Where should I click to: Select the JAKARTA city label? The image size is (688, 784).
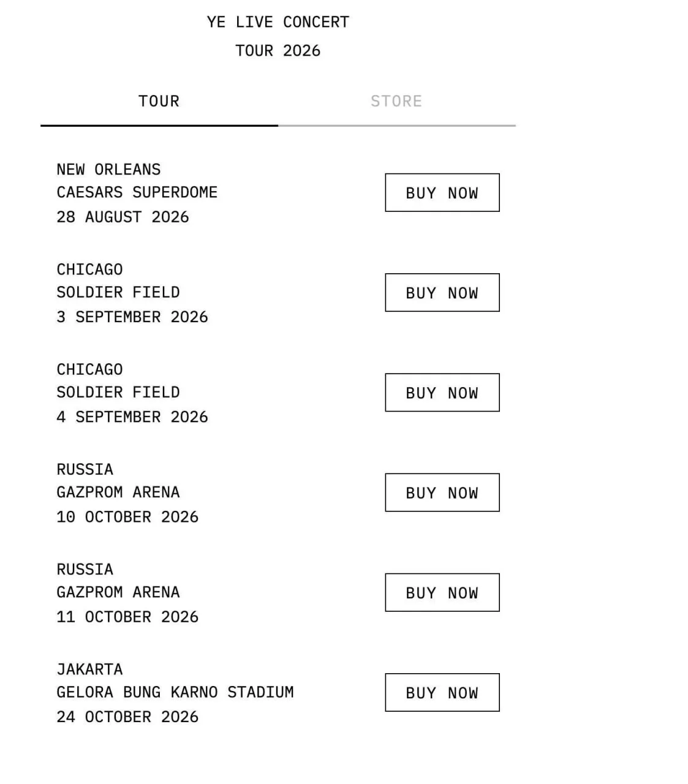coord(90,669)
